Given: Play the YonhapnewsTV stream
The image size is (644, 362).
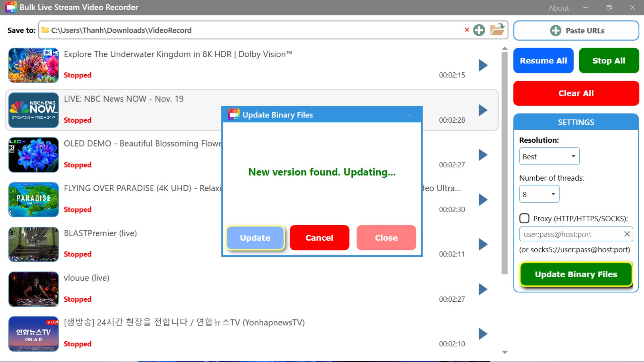Looking at the screenshot, I should click(483, 334).
